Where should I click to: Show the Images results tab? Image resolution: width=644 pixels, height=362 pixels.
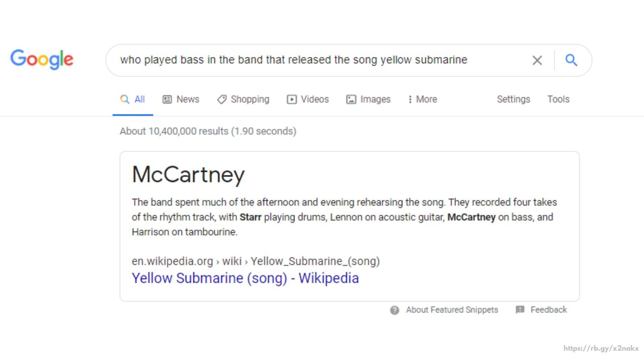368,99
